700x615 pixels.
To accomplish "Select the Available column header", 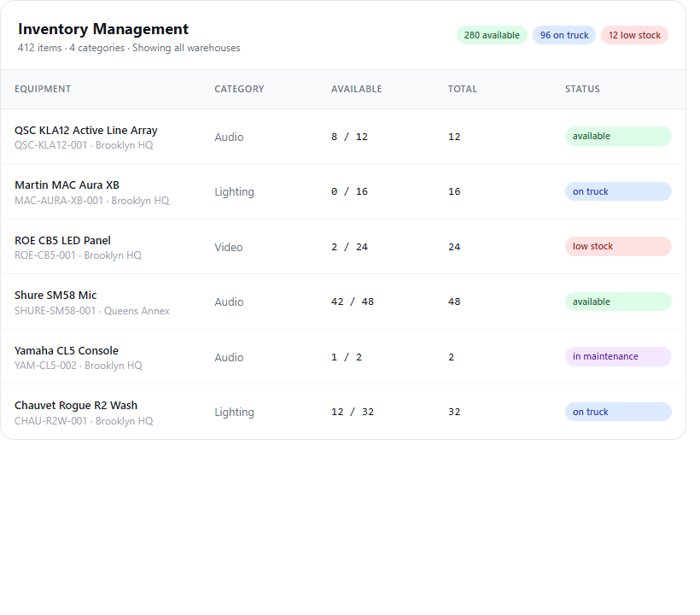I will point(356,89).
